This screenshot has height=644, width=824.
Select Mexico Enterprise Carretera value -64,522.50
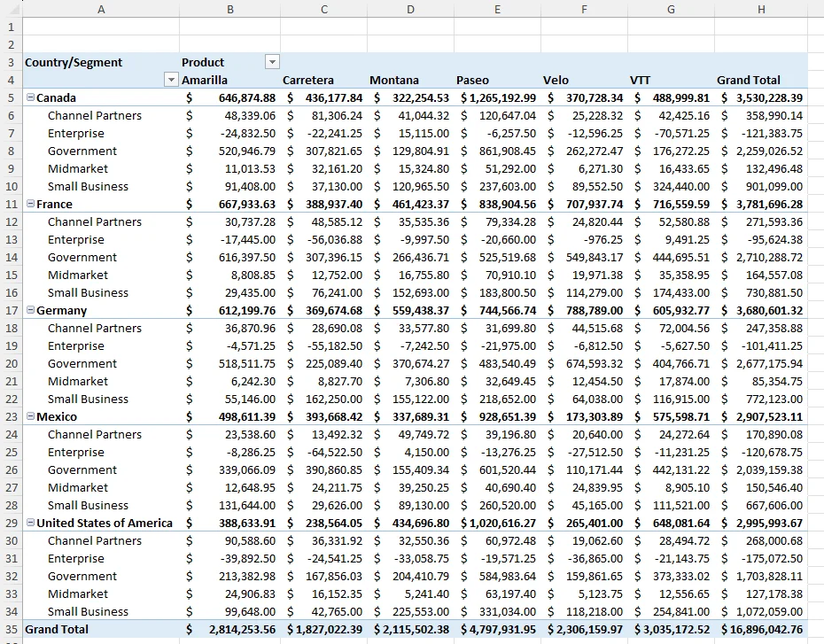[x=323, y=453]
